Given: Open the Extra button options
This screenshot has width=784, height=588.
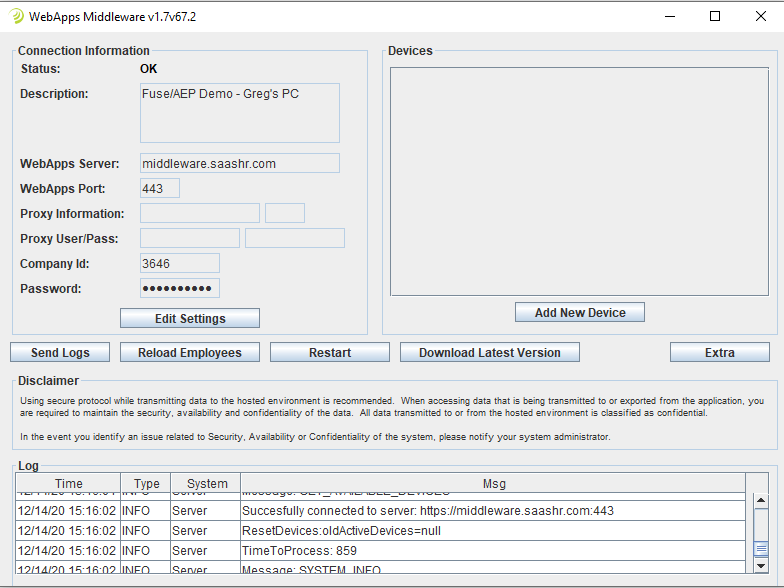Looking at the screenshot, I should pyautogui.click(x=719, y=352).
